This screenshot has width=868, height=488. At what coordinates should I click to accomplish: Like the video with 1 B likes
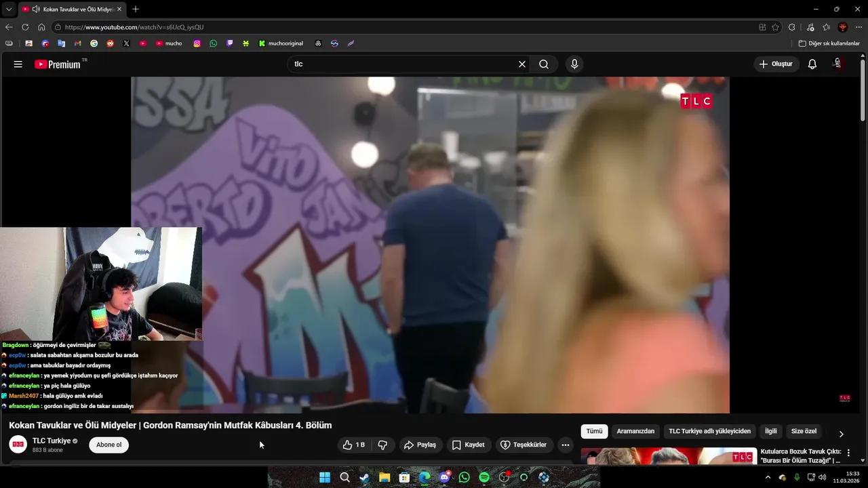point(353,445)
